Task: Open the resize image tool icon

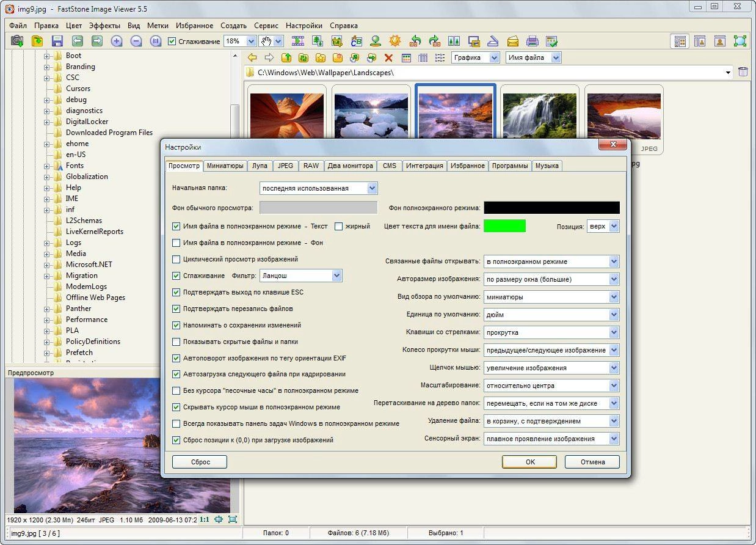Action: [318, 41]
